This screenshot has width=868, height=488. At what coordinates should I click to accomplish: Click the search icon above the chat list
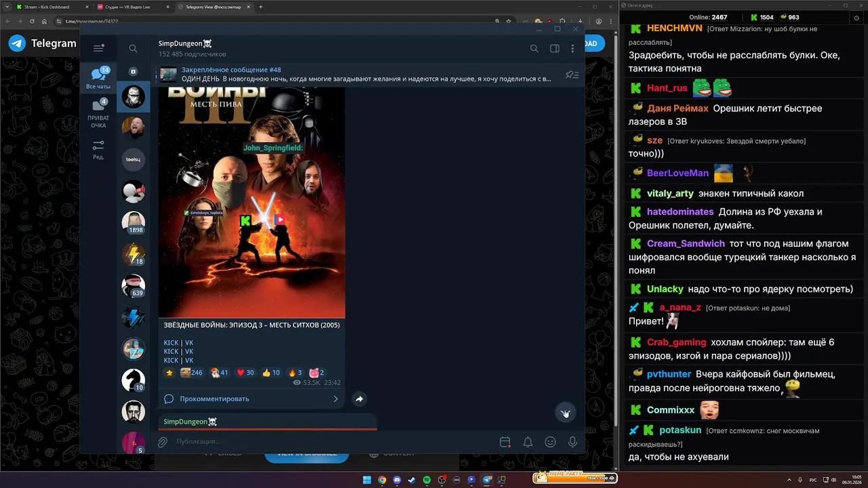[133, 48]
